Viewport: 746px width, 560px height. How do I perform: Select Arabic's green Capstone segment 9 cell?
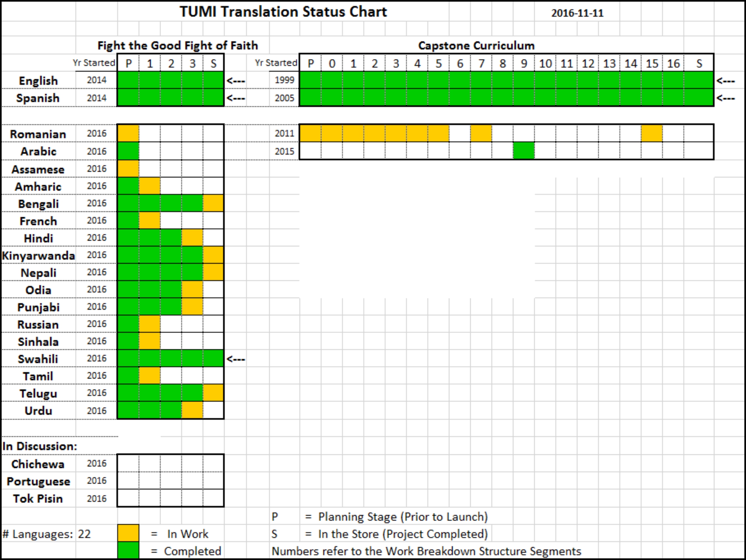pos(523,151)
